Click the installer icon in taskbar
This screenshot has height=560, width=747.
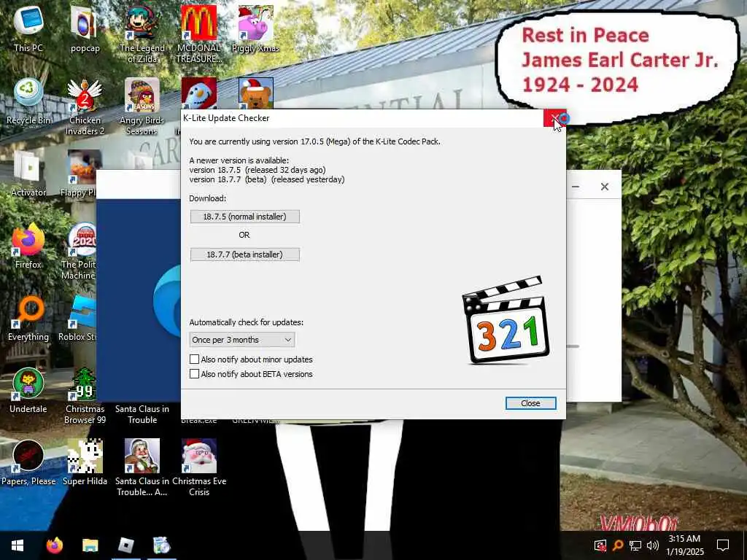(161, 545)
